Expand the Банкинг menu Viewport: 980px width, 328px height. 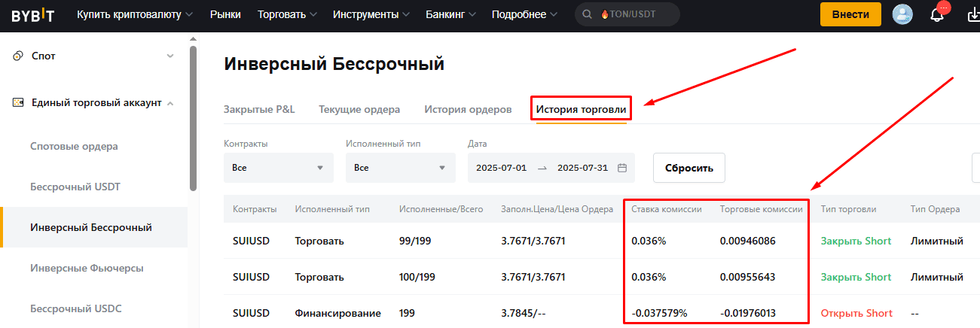450,14
